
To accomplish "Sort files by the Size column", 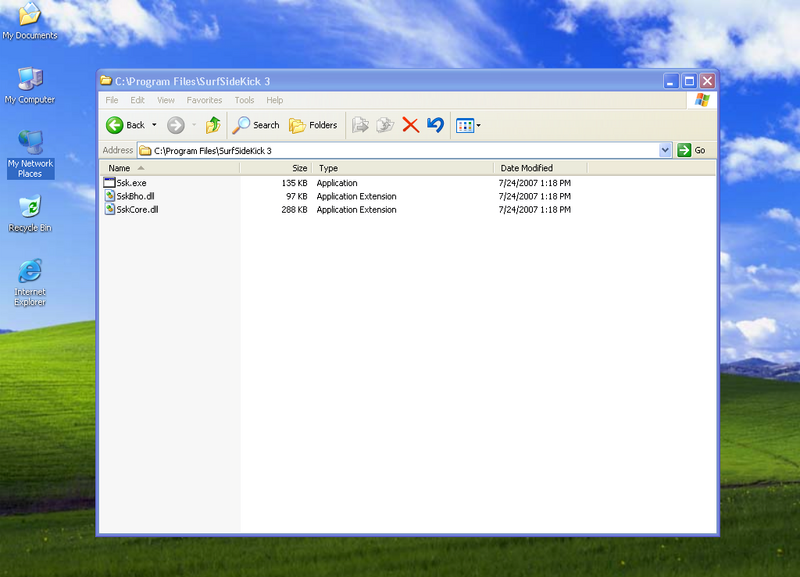I will (276, 168).
